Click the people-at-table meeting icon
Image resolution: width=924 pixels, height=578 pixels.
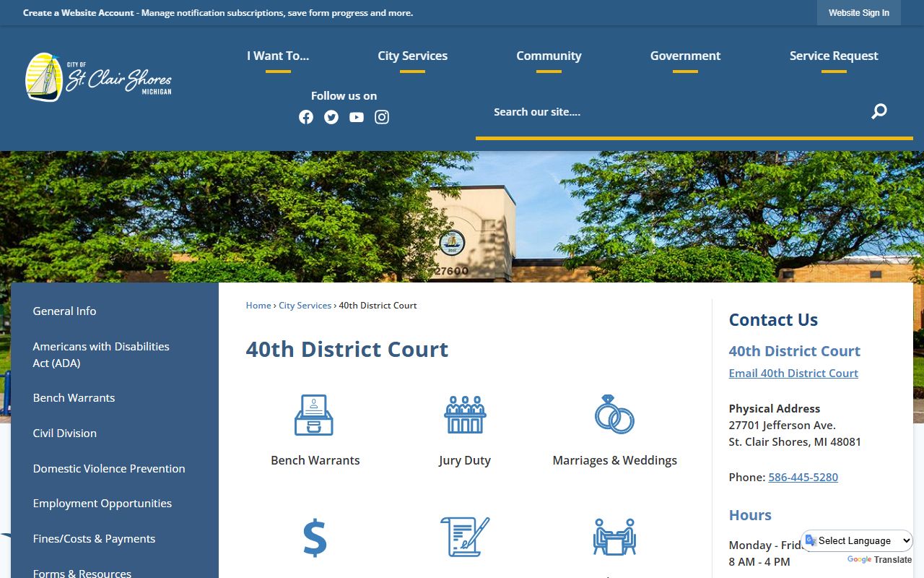614,537
